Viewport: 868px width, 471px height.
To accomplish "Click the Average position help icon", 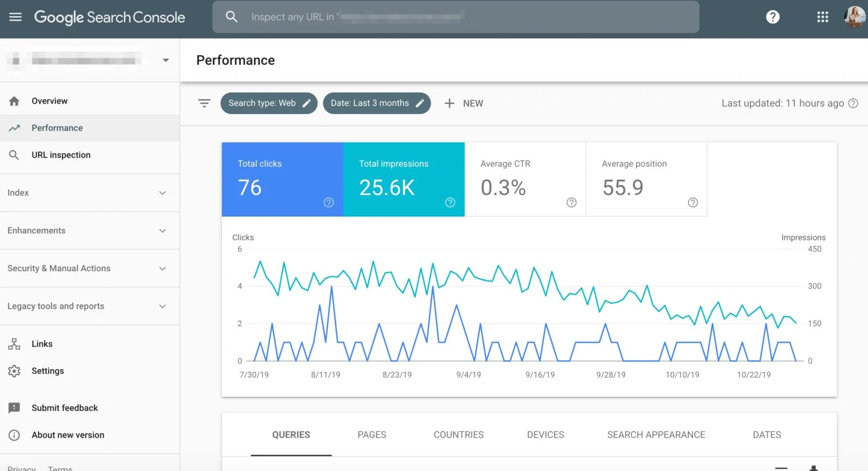I will tap(693, 202).
